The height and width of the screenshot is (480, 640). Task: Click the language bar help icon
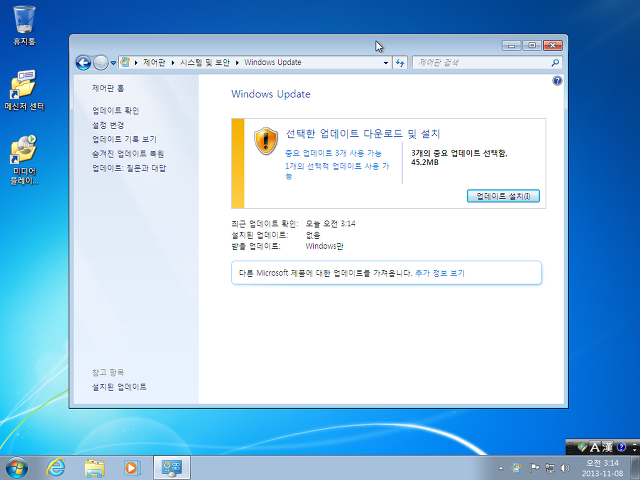622,447
